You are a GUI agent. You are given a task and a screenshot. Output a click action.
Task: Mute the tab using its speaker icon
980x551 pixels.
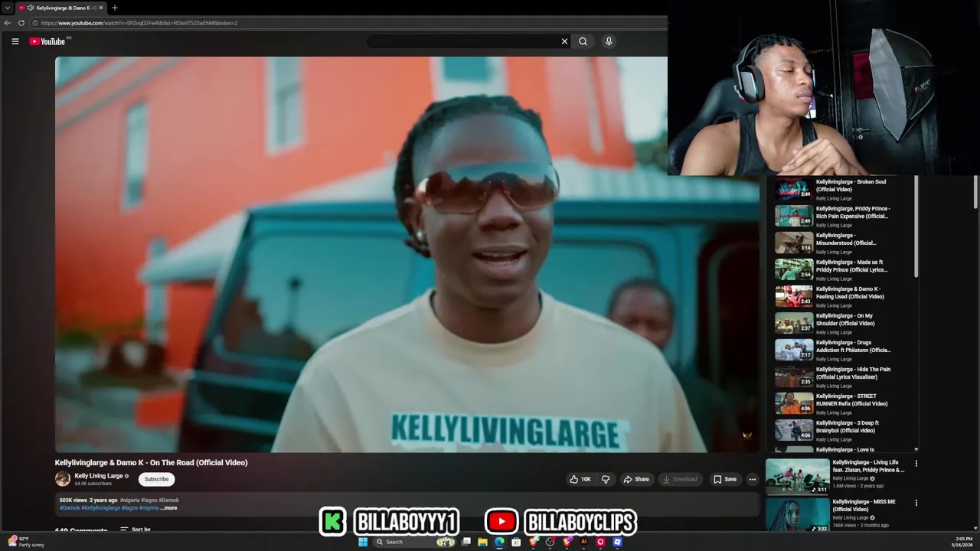(x=31, y=8)
